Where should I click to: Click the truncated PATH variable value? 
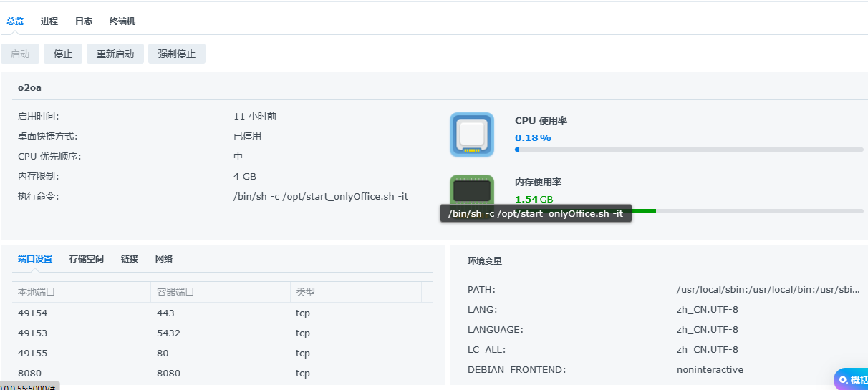click(x=768, y=290)
